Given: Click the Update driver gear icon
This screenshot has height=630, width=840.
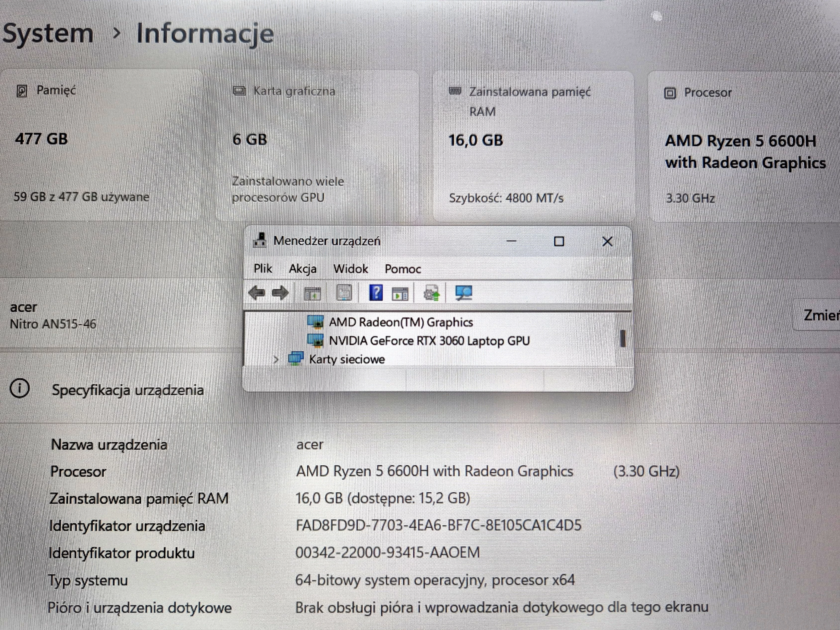Looking at the screenshot, I should [x=431, y=293].
